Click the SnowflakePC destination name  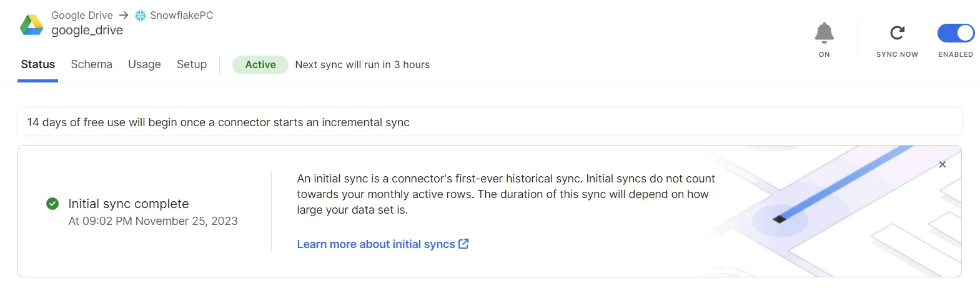coord(182,15)
